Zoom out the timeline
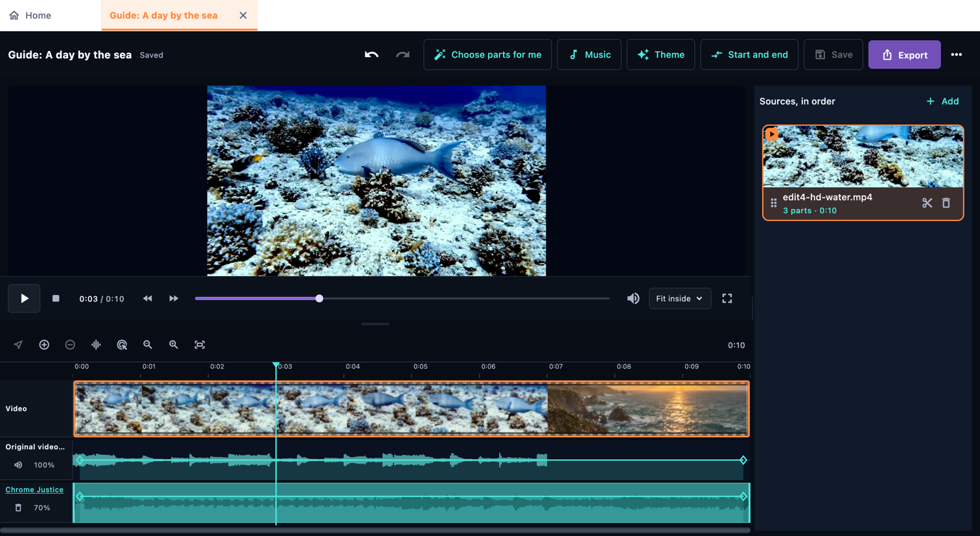 pos(148,345)
